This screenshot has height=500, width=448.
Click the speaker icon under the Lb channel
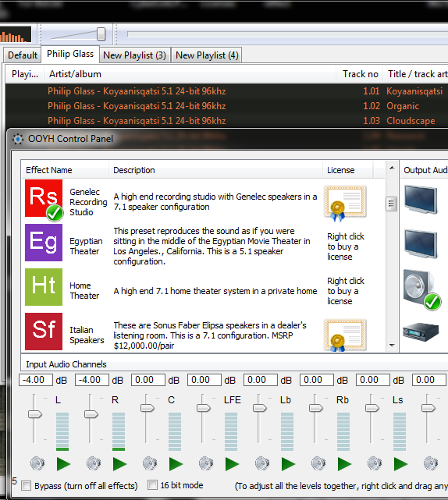pos(262,463)
